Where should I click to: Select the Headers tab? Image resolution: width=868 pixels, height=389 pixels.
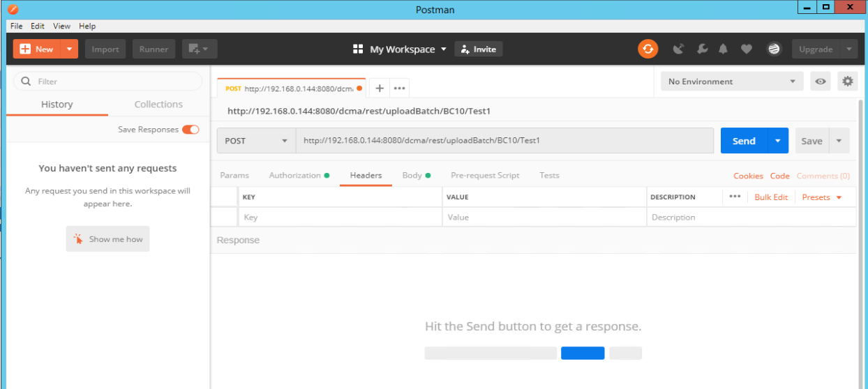tap(366, 175)
